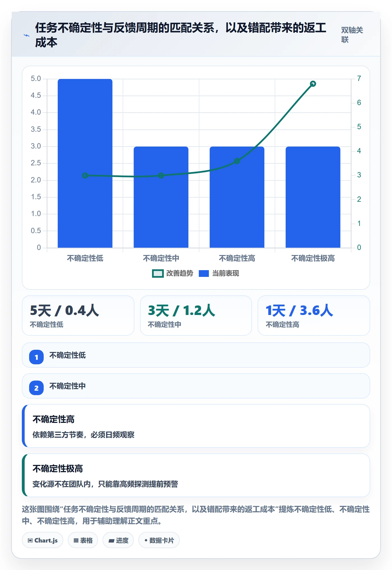Select the 1天 / 3.6人 data card
The height and width of the screenshot is (570, 392).
314,316
